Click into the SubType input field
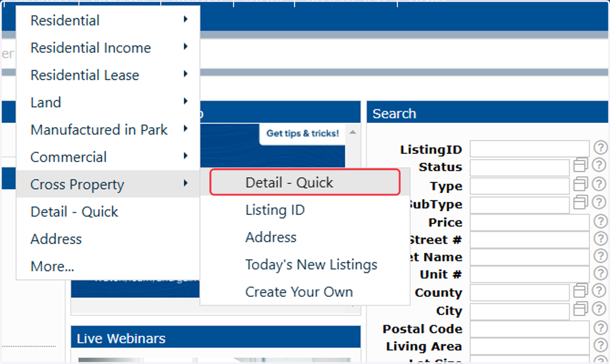The width and height of the screenshot is (610, 364). click(x=520, y=204)
